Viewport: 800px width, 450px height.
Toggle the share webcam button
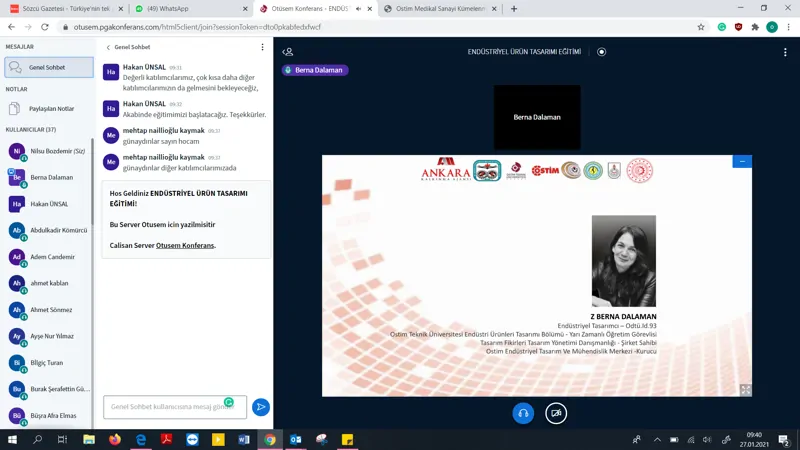click(x=556, y=413)
